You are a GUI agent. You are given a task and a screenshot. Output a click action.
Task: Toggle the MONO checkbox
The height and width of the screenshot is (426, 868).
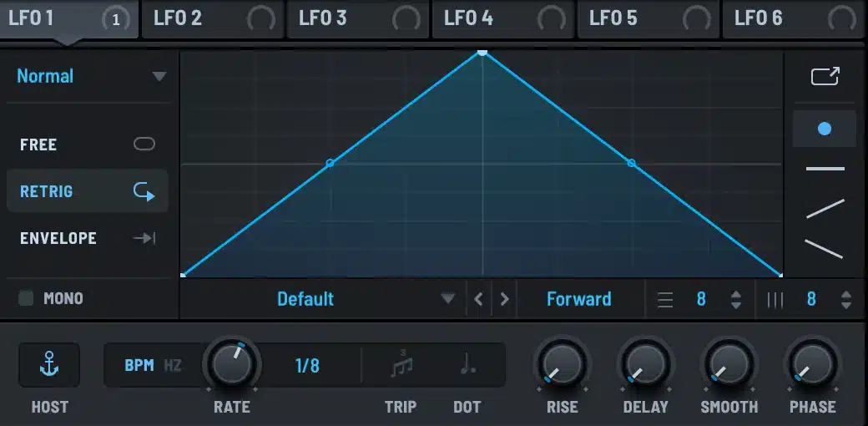[x=26, y=298]
